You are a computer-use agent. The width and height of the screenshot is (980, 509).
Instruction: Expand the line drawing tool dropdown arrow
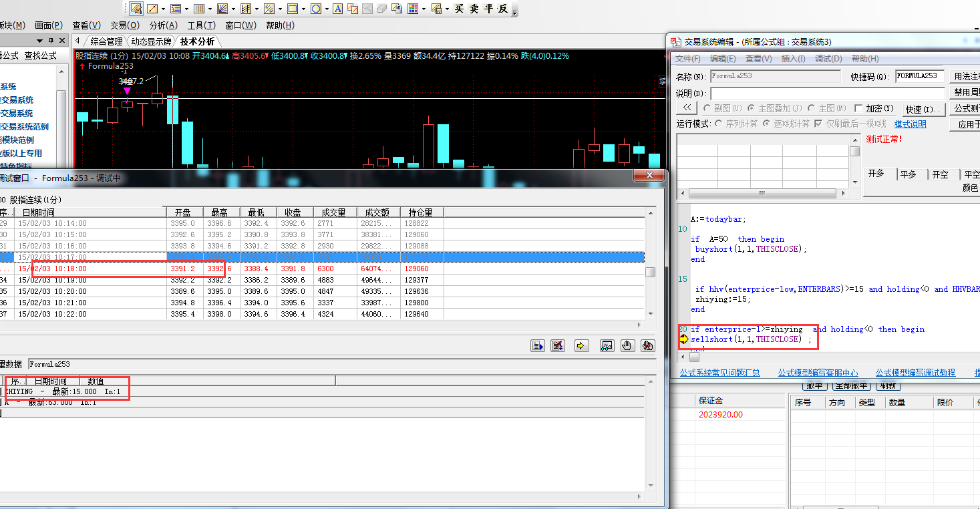click(164, 9)
